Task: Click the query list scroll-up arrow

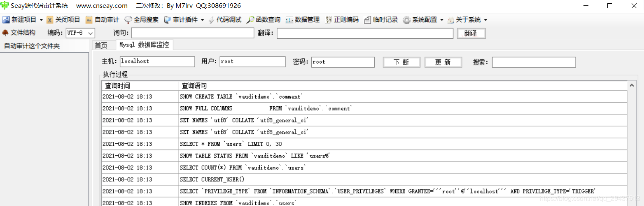Action: 632,85
